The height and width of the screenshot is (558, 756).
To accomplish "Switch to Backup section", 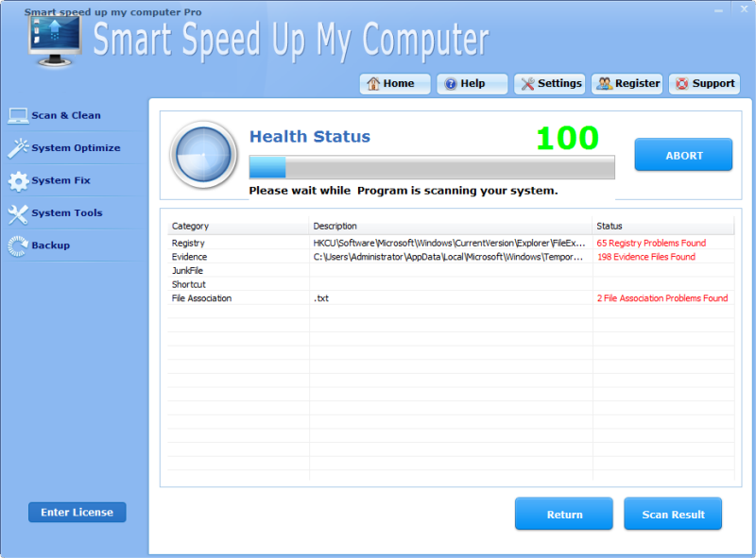I will 51,245.
